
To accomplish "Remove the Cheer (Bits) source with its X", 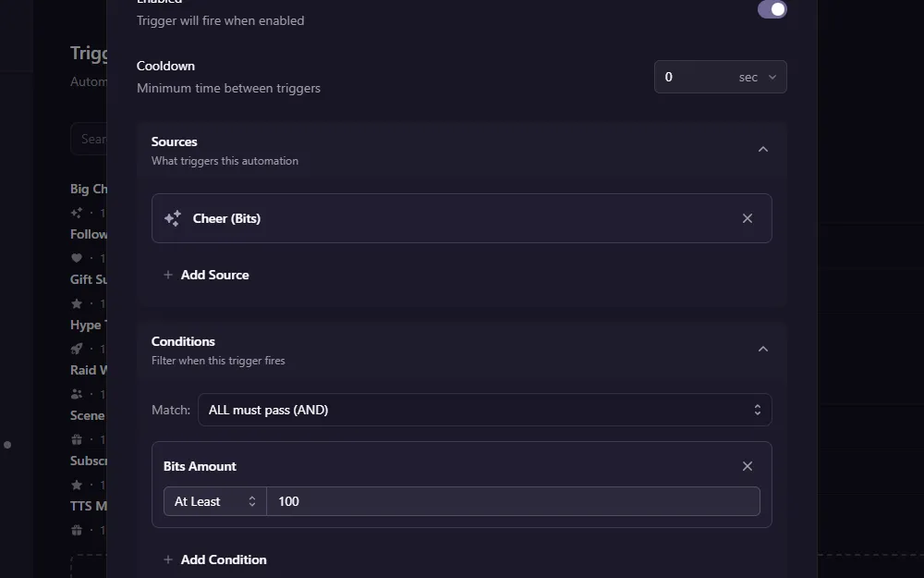I will click(x=748, y=218).
